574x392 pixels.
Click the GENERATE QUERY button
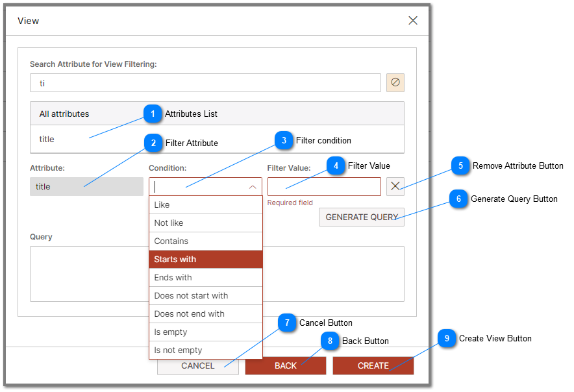(x=361, y=217)
